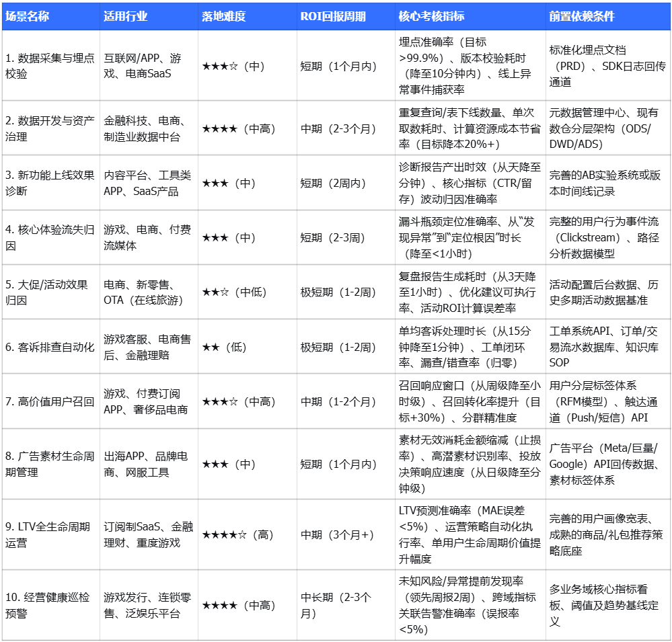Image resolution: width=672 pixels, height=642 pixels.
Task: Click the ROI回报周期 column header
Action: (x=346, y=16)
